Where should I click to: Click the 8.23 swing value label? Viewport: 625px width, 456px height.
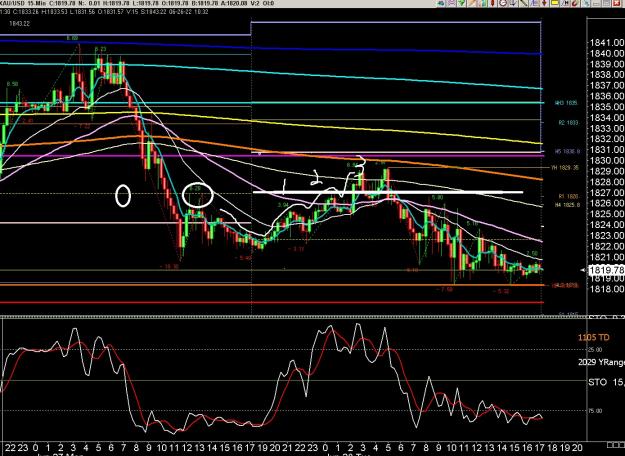pos(100,49)
